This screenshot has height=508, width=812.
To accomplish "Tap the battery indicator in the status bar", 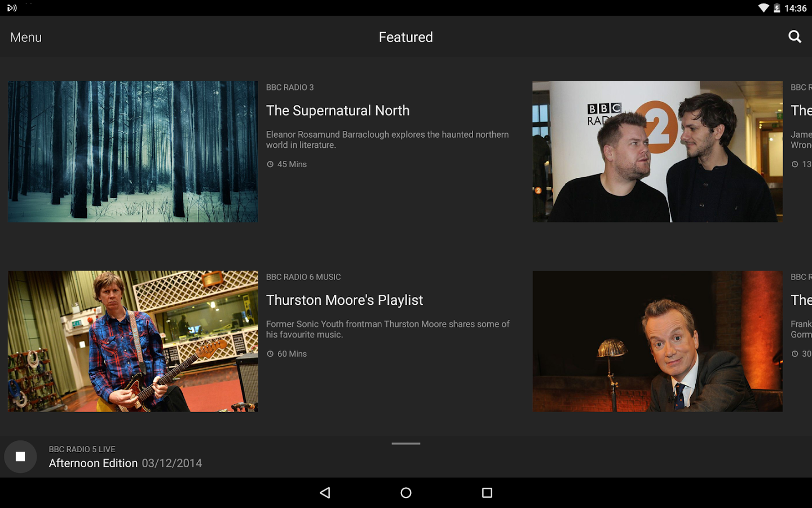I will click(x=777, y=8).
